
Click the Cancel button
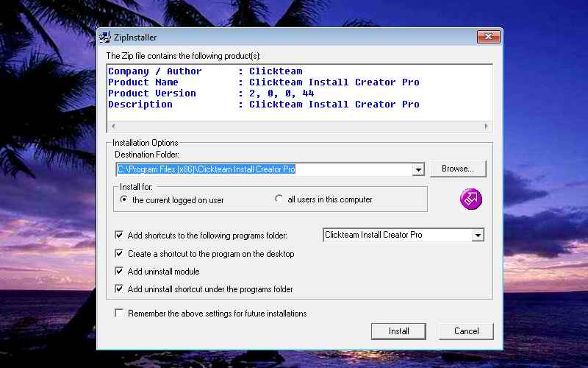coord(466,331)
